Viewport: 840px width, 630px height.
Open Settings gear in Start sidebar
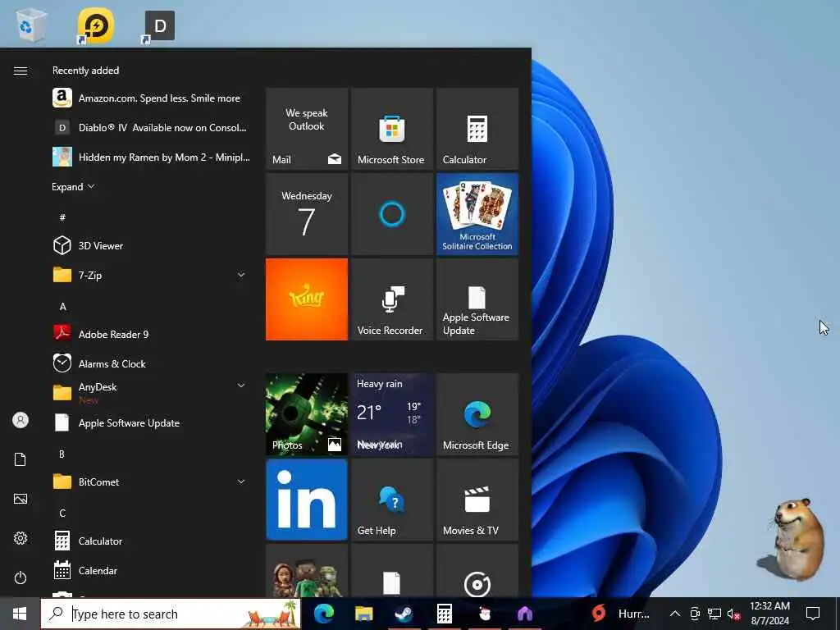click(x=21, y=538)
